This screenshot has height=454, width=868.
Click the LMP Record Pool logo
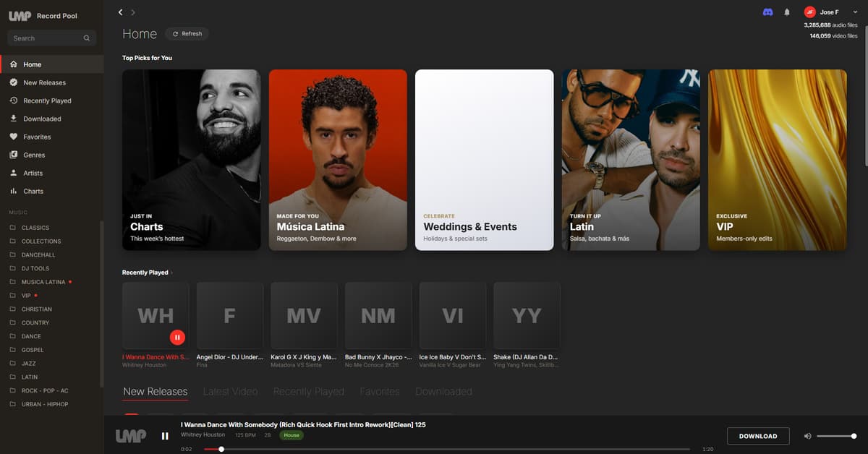click(x=43, y=16)
